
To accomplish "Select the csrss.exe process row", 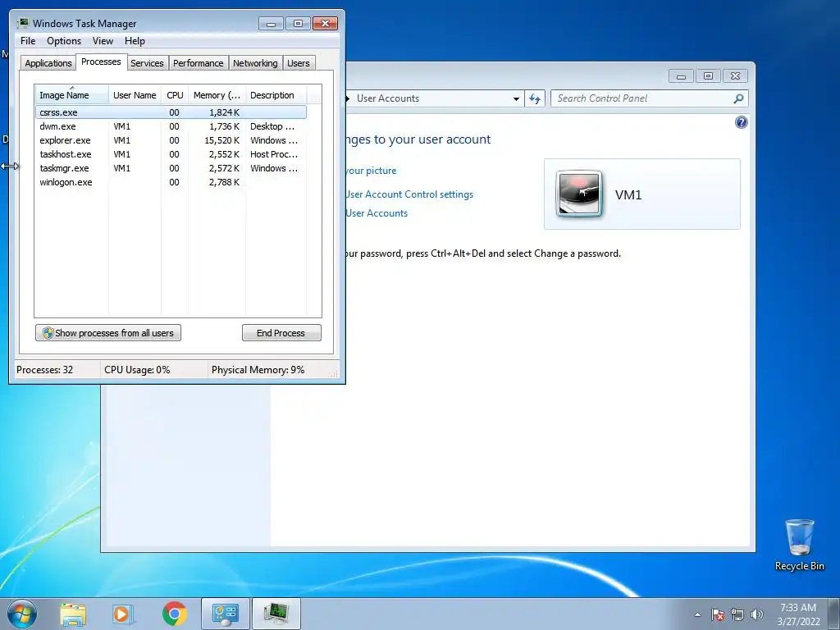I will (x=171, y=112).
